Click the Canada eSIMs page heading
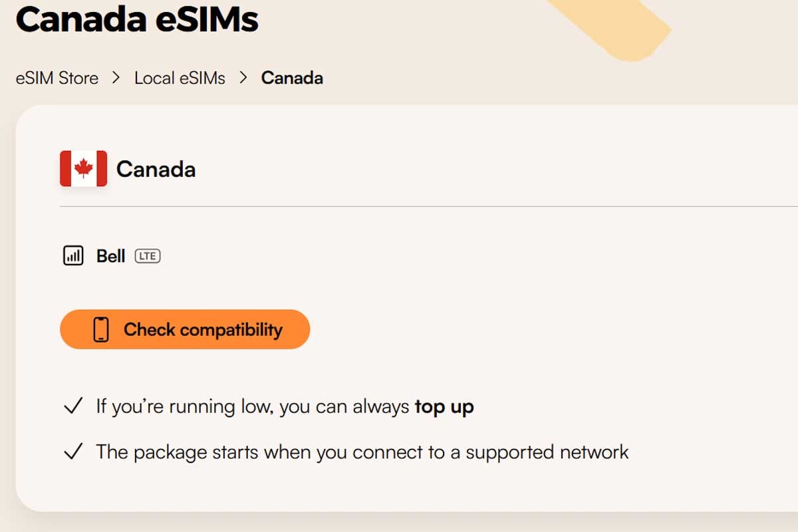 coord(138,21)
